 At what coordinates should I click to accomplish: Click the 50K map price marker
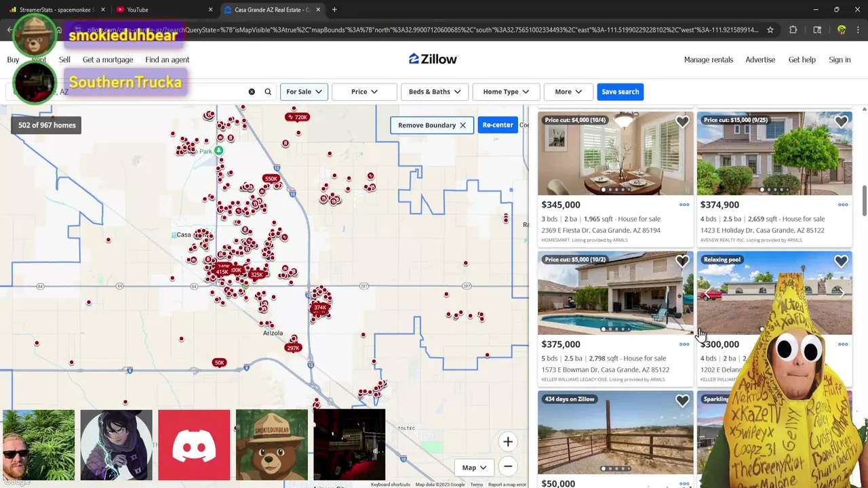[218, 363]
